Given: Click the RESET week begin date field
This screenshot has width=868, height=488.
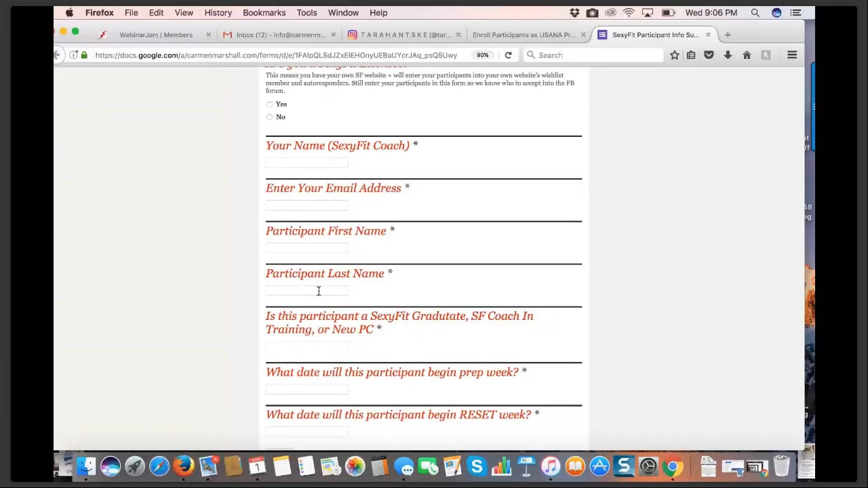Looking at the screenshot, I should pos(307,432).
